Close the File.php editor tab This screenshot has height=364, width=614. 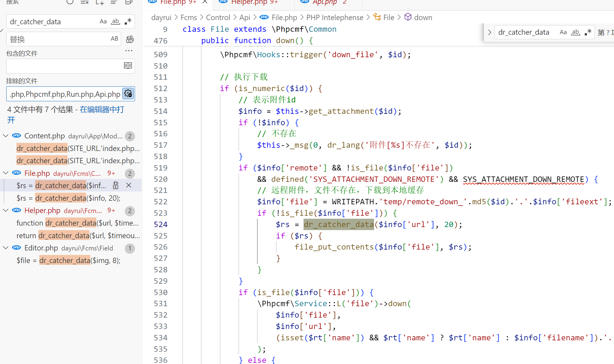point(205,2)
